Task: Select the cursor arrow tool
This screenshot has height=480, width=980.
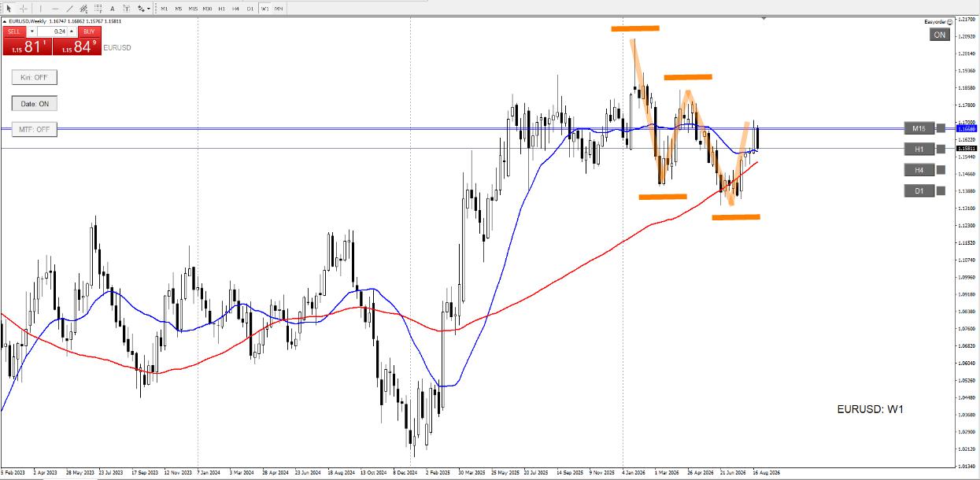Action: click(x=9, y=9)
